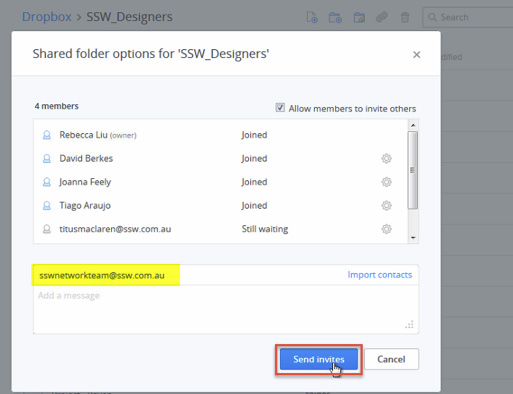Image resolution: width=513 pixels, height=394 pixels.
Task: Click Tiago Araujo's user avatar icon
Action: click(47, 206)
